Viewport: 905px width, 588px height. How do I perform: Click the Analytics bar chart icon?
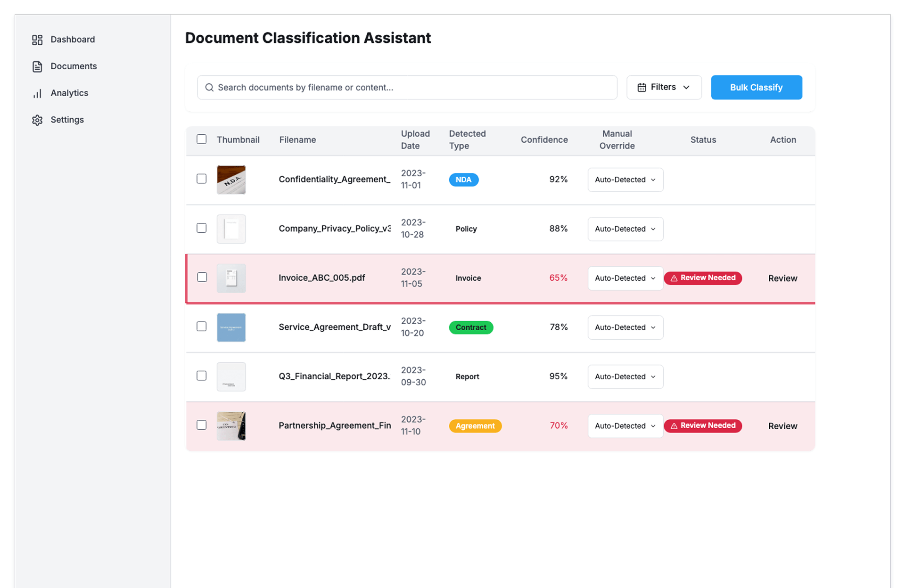(37, 93)
